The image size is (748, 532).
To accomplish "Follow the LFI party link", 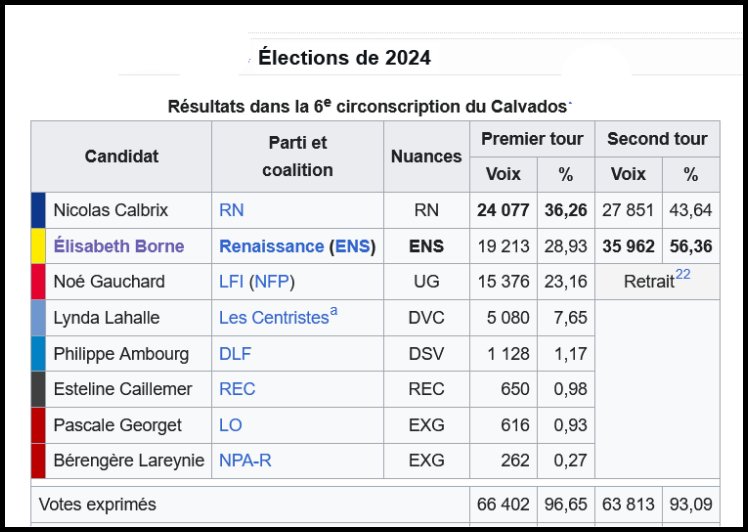I will (231, 282).
